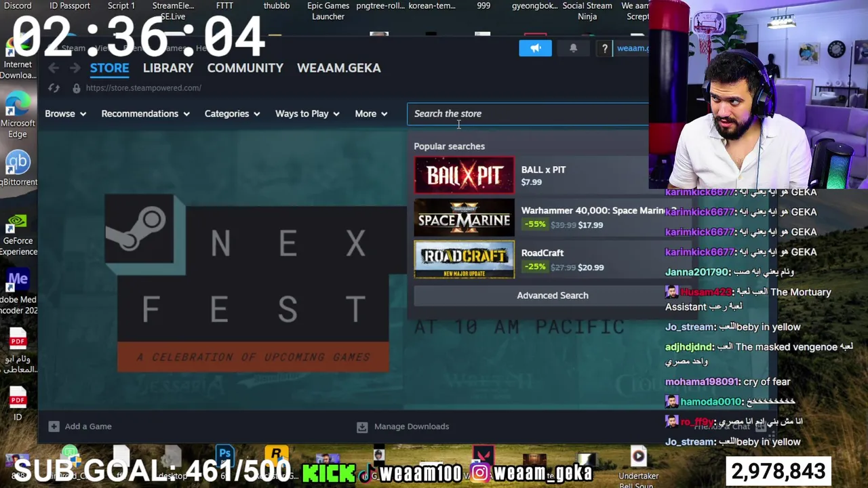Open Manage Downloads
The width and height of the screenshot is (868, 488).
coord(412,426)
